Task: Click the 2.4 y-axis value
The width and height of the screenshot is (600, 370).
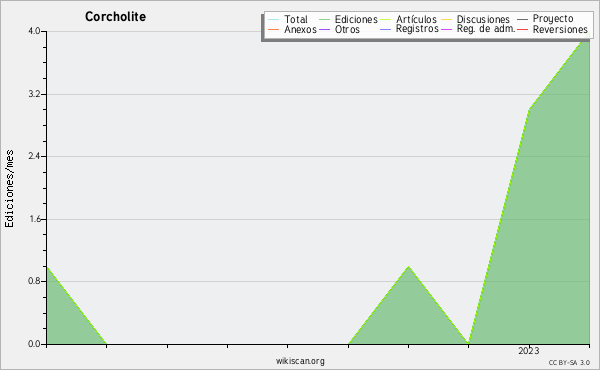Action: point(34,156)
